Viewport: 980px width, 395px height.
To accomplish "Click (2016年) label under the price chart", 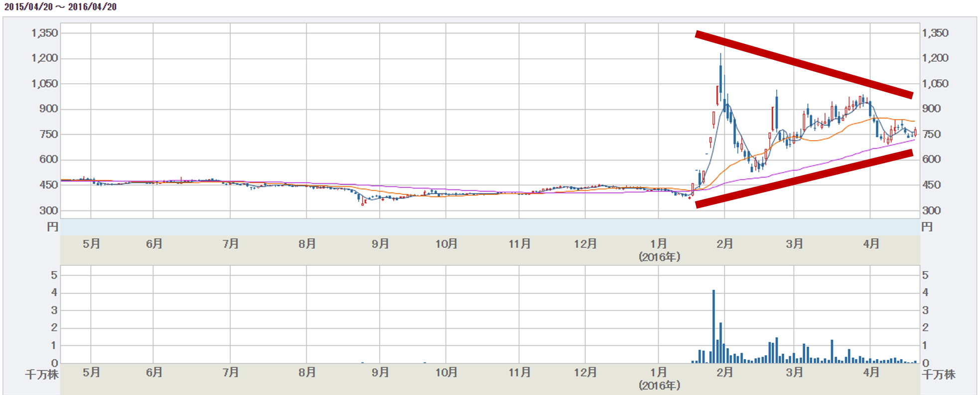I will pyautogui.click(x=659, y=257).
